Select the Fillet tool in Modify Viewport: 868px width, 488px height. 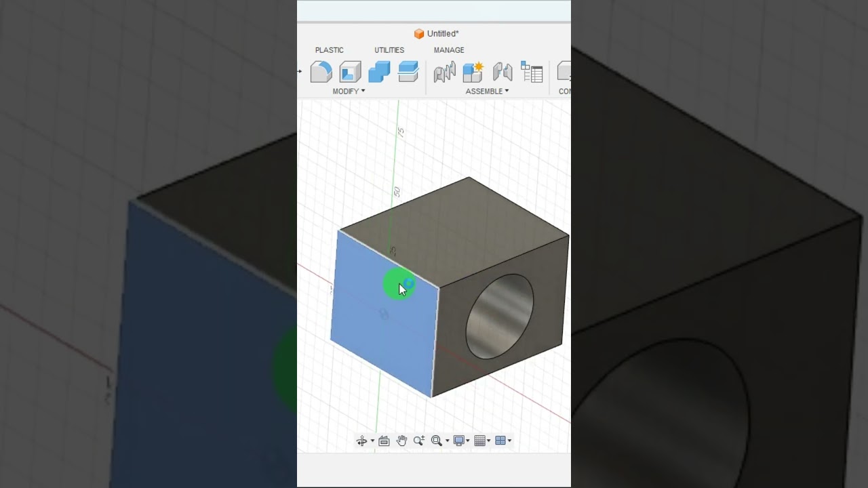click(321, 72)
